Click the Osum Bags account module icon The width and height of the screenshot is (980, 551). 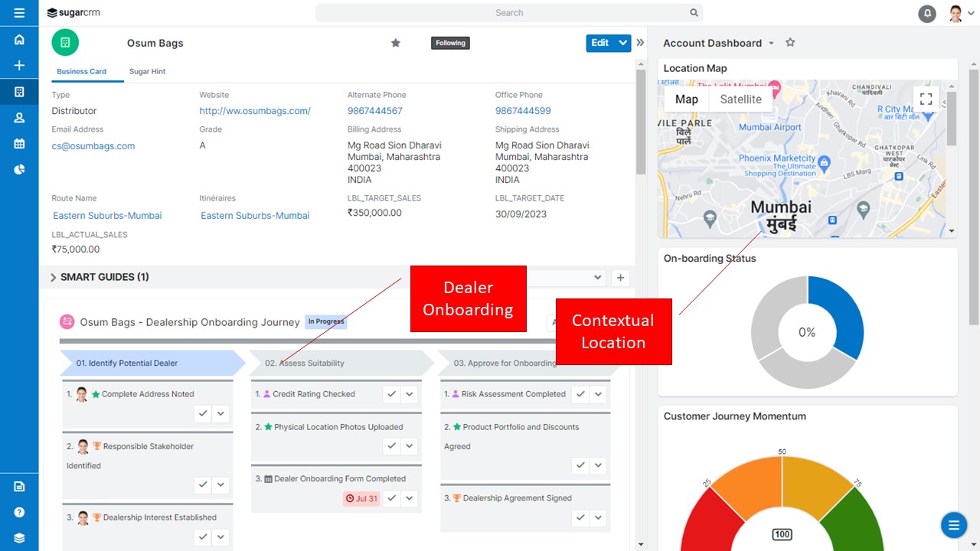65,43
